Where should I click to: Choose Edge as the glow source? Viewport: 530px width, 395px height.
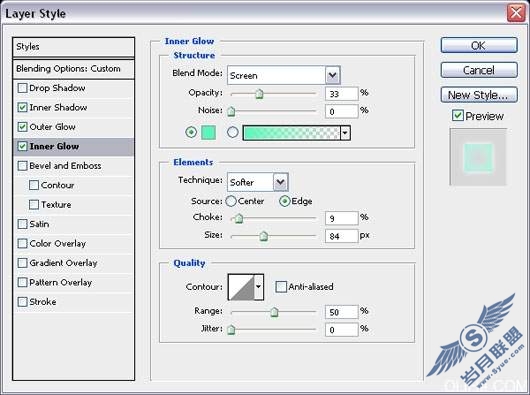(x=285, y=201)
